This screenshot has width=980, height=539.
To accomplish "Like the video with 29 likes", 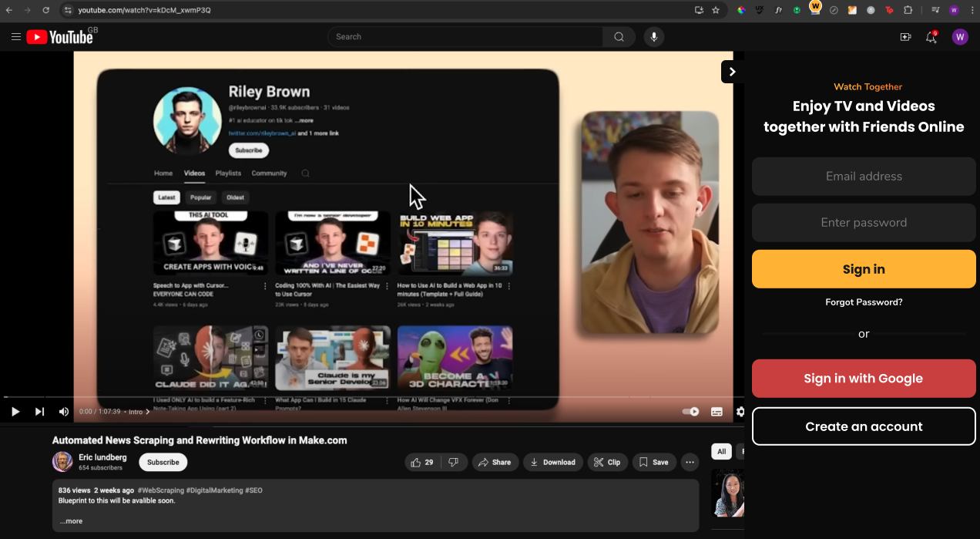I will pos(423,462).
